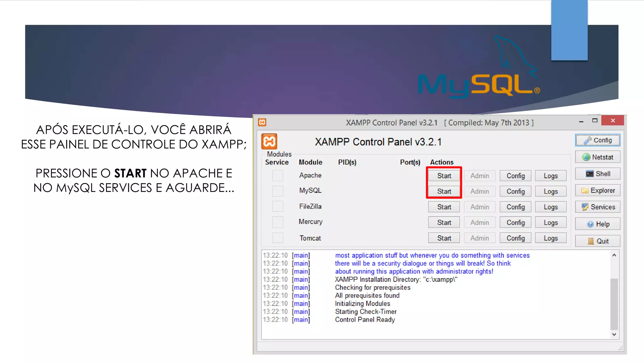Click Admin for Apache

(480, 176)
